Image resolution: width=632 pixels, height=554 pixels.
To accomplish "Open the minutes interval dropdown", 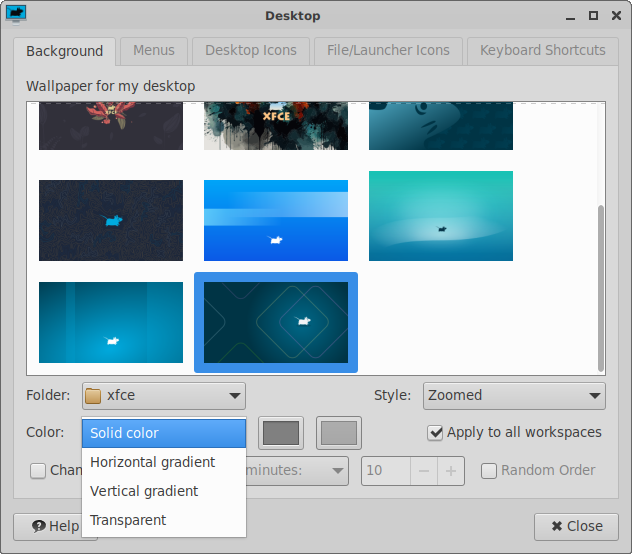I will click(x=297, y=471).
